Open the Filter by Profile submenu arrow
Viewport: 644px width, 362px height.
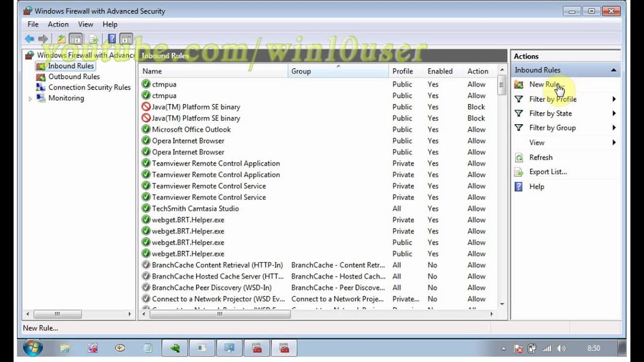(614, 99)
